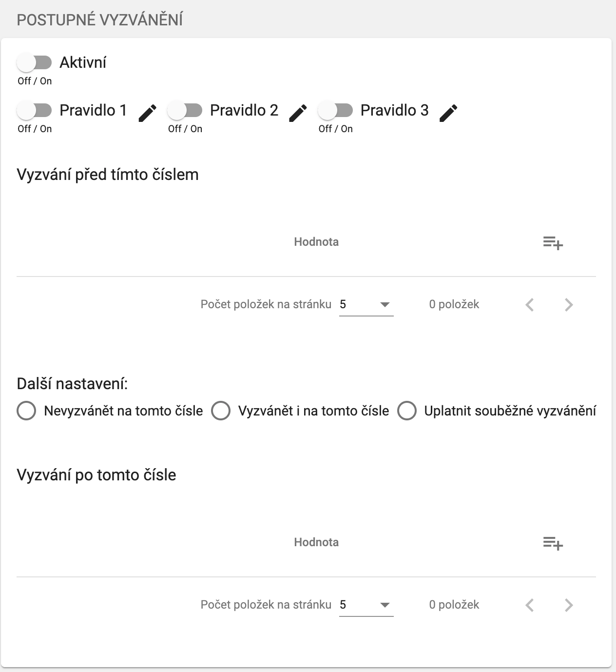Click the Hodnota column header in the first table
This screenshot has width=616, height=672.
coord(317,241)
